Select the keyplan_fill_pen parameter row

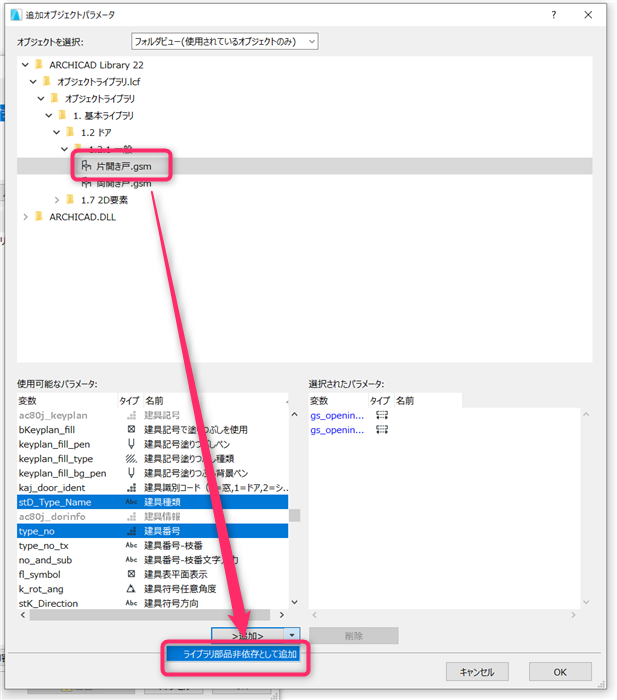152,444
